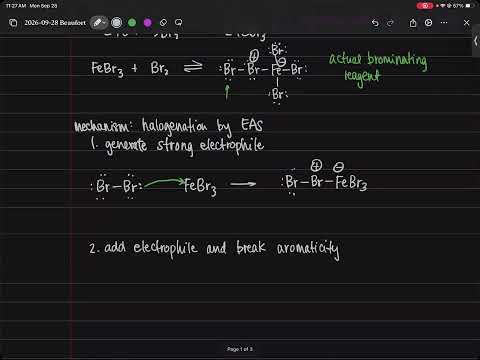
Task: Choose the purple ink color
Action: click(x=148, y=23)
